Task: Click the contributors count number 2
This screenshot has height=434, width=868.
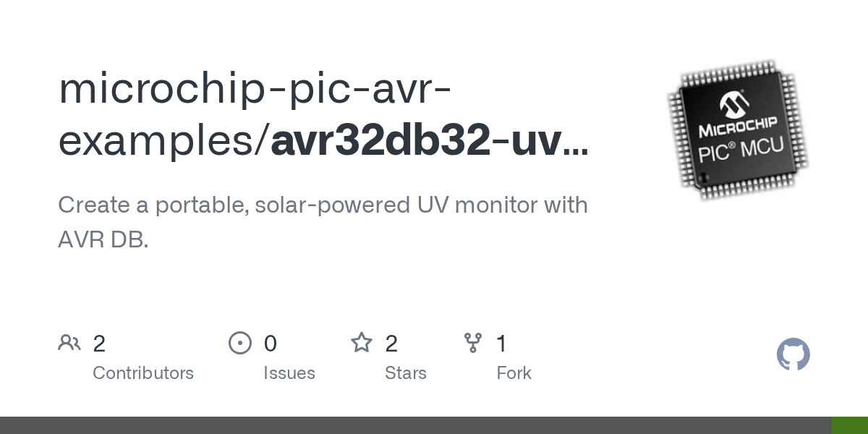Action: pyautogui.click(x=99, y=344)
